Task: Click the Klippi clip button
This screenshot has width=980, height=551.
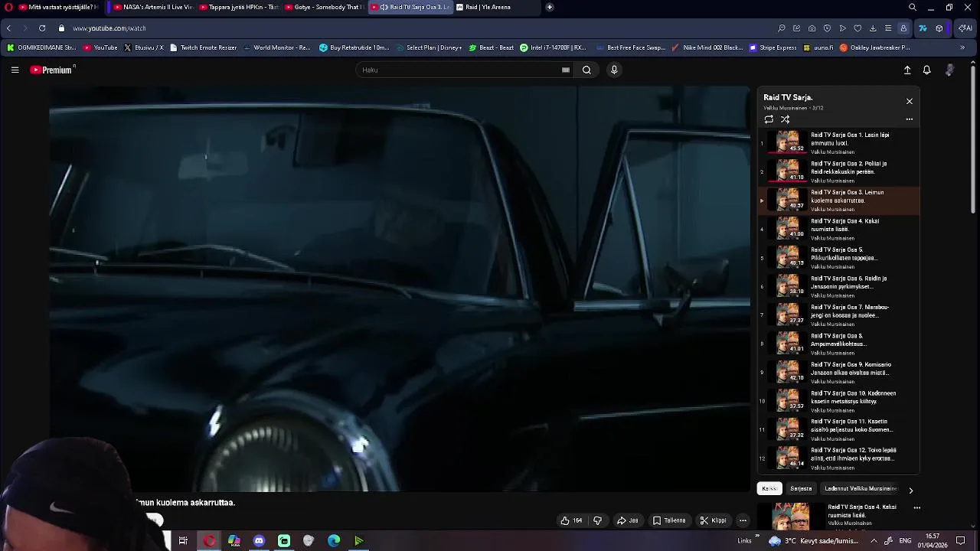Action: tap(713, 520)
